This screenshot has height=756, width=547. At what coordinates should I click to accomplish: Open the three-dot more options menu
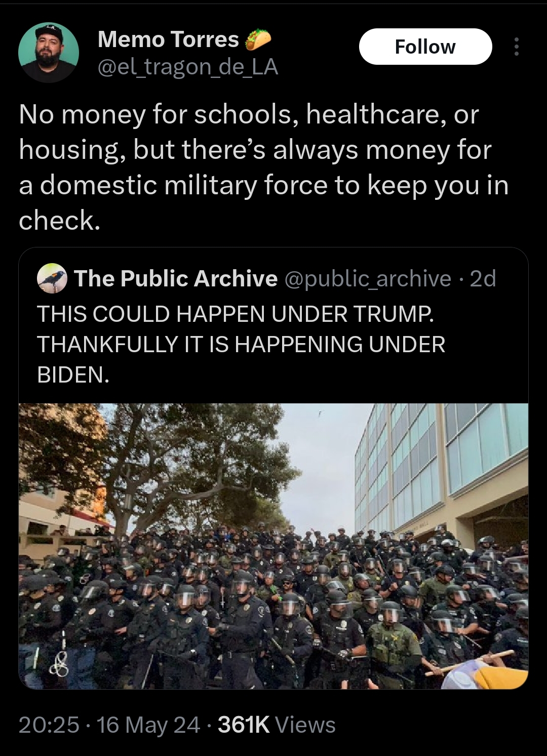click(x=516, y=47)
